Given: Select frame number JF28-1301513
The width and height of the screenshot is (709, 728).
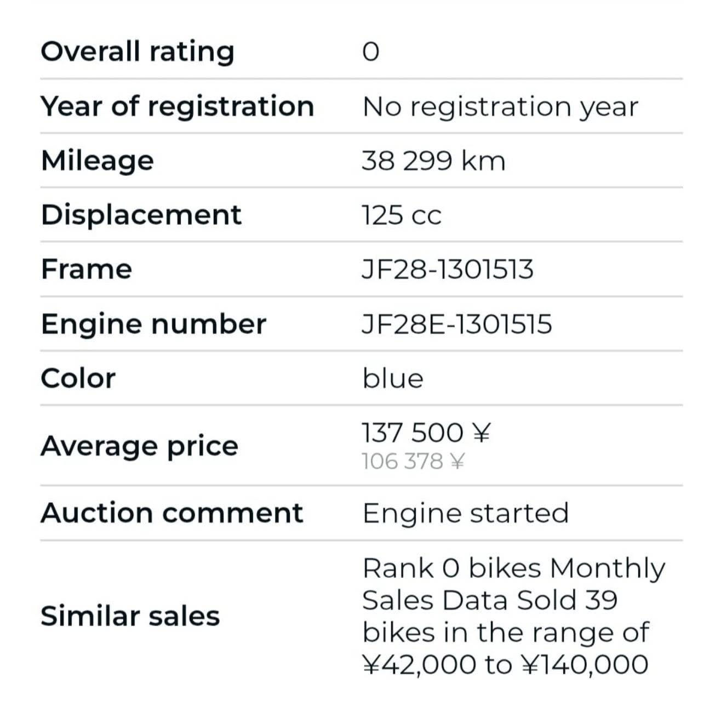Looking at the screenshot, I should (447, 269).
